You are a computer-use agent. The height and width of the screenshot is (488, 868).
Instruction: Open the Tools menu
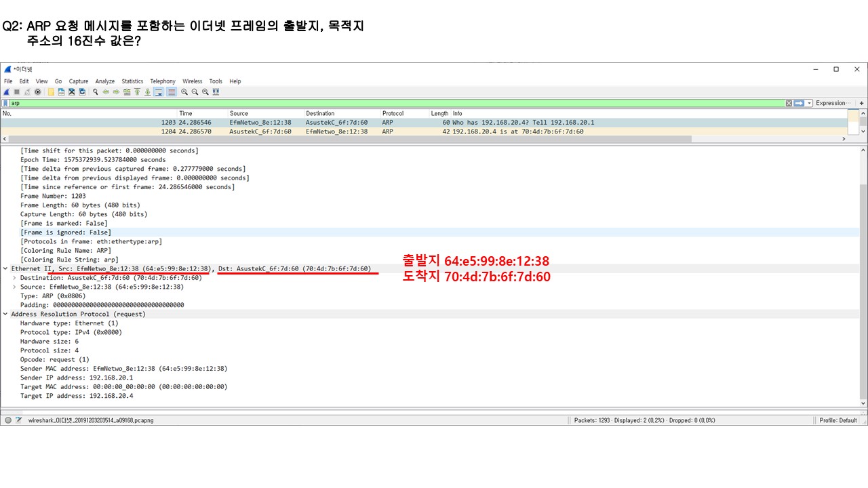tap(216, 81)
